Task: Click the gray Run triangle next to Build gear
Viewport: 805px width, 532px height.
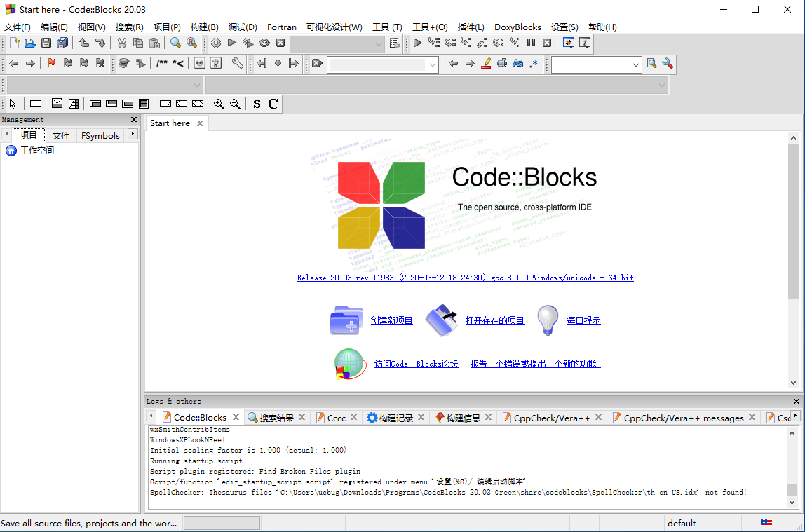Action: [232, 43]
